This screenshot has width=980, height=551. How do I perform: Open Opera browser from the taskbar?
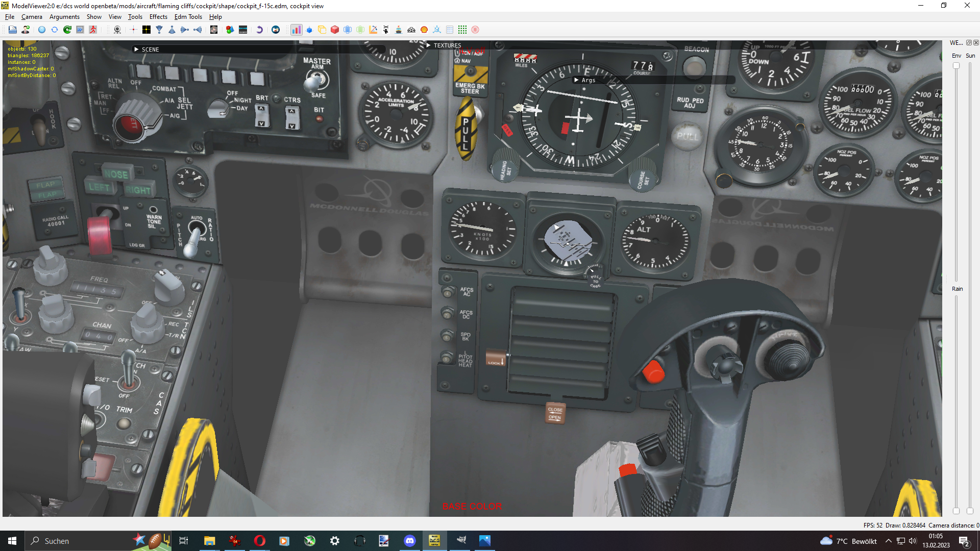259,541
